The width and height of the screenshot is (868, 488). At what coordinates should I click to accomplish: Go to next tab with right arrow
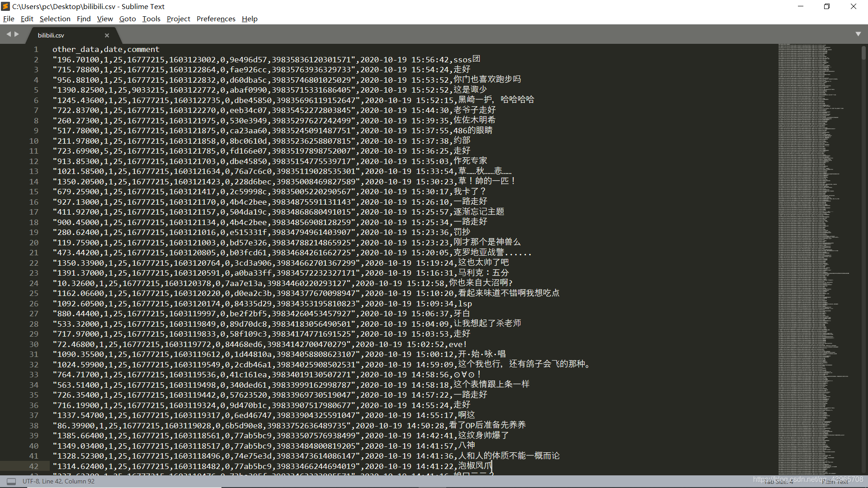(x=17, y=34)
